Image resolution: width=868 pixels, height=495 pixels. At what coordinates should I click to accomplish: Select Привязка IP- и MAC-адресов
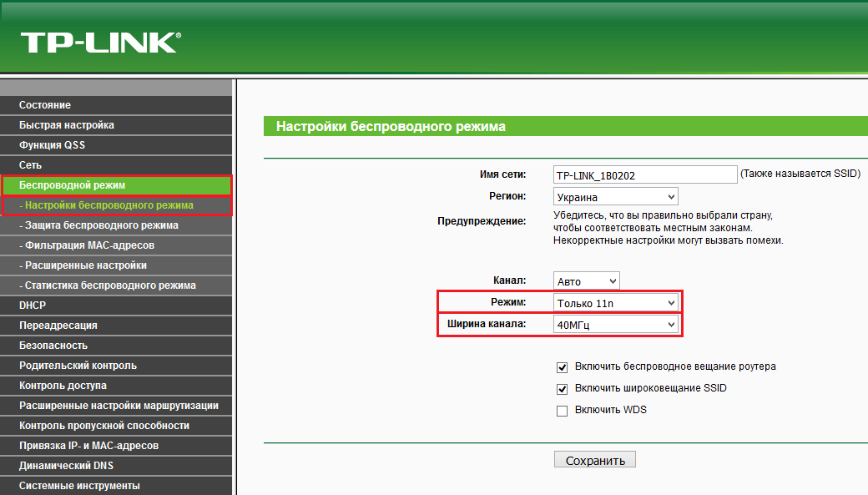[116, 446]
